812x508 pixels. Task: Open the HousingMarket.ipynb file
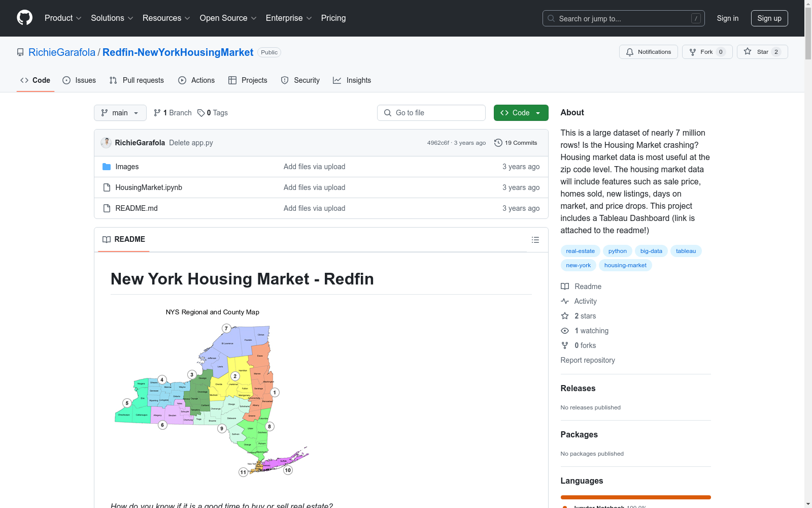(x=149, y=187)
